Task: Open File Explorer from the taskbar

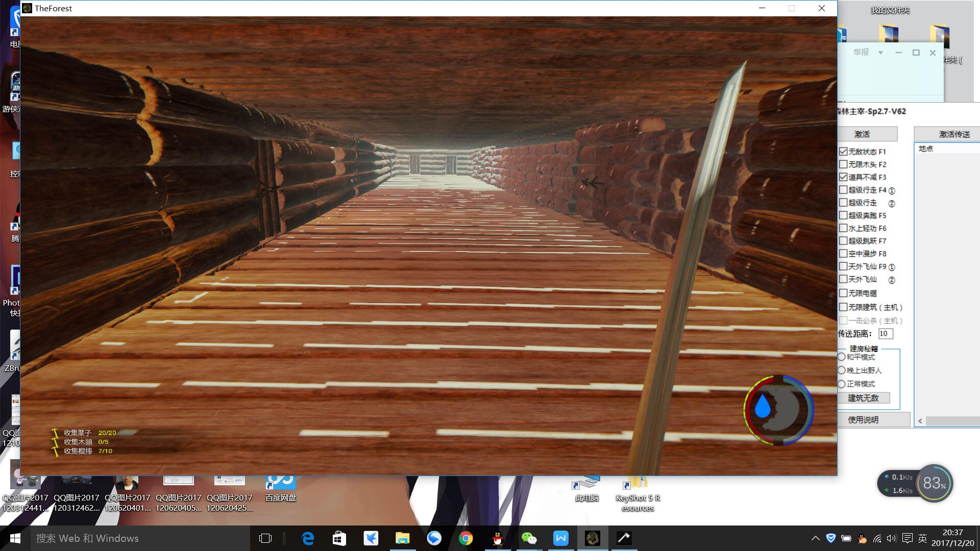Action: click(403, 538)
